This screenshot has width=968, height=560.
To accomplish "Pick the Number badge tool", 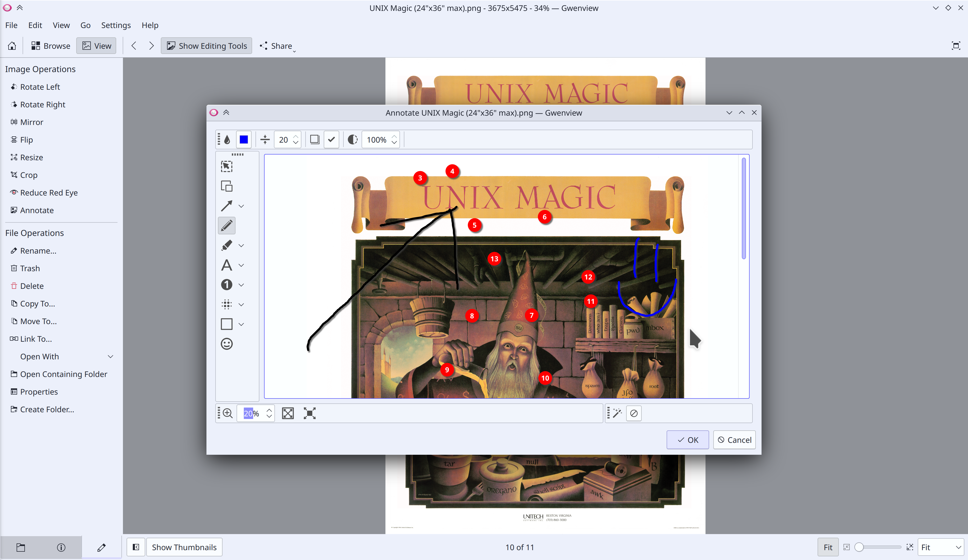I will click(226, 285).
